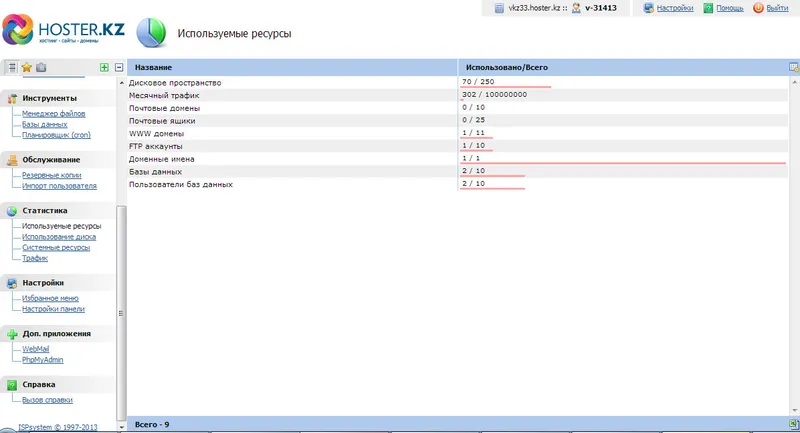
Task: Click the Доп. приложения plus icon
Action: 12,334
